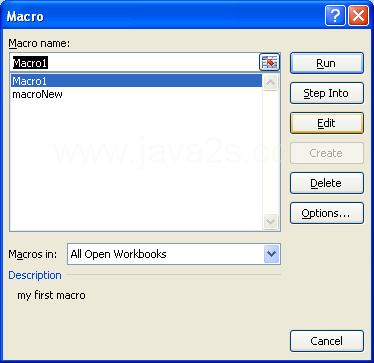Click the list scrollbar up arrow
374x363 pixels.
[270, 82]
